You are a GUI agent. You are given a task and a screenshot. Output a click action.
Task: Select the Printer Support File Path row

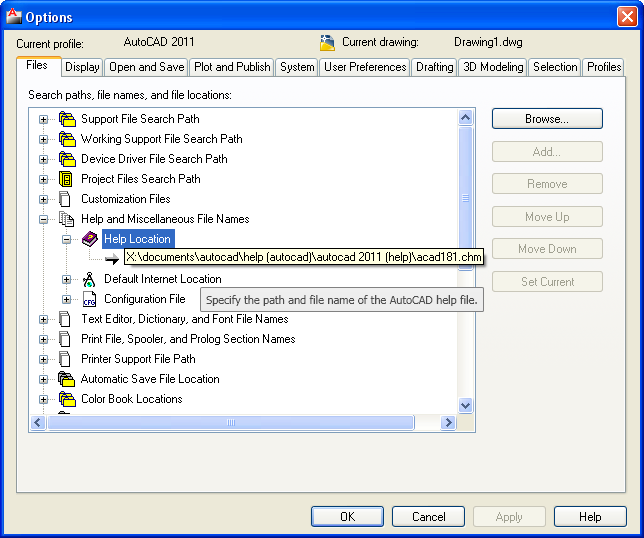[138, 359]
